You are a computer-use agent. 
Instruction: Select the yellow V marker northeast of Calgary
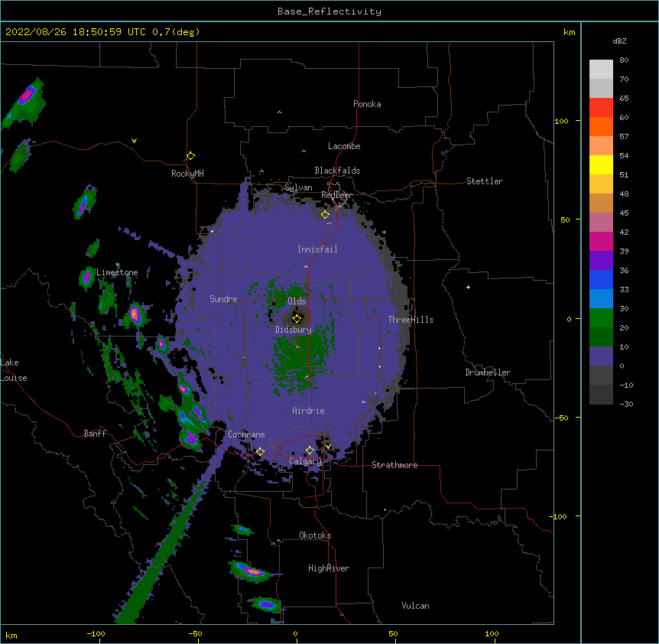pos(328,447)
